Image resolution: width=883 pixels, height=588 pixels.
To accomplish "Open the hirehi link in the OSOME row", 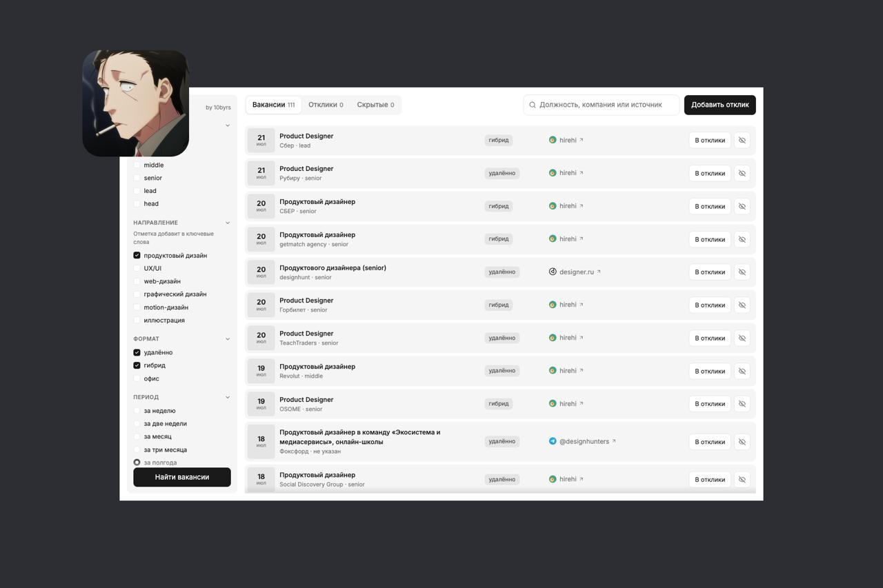I will pos(568,404).
